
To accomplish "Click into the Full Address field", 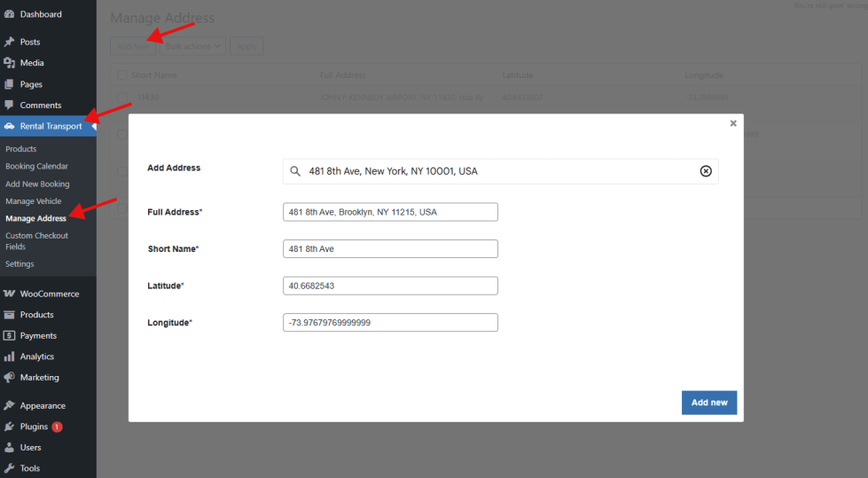I will 390,212.
